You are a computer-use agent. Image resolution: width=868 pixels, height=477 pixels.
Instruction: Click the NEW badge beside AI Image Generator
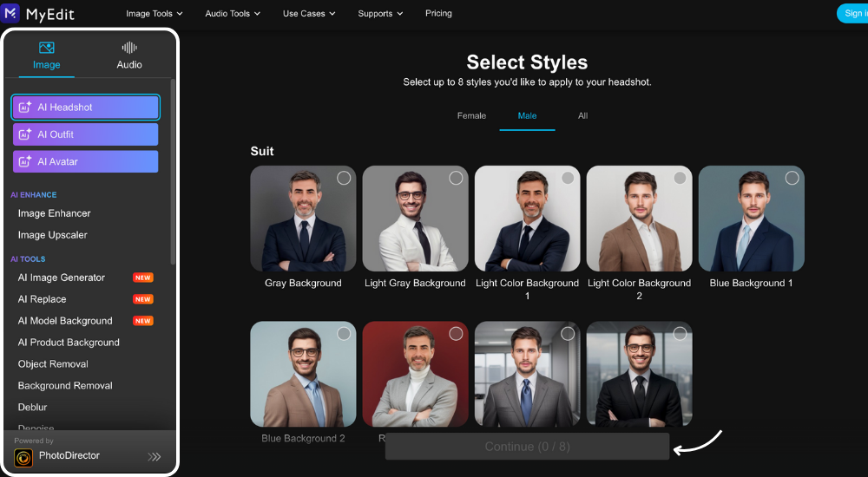143,278
